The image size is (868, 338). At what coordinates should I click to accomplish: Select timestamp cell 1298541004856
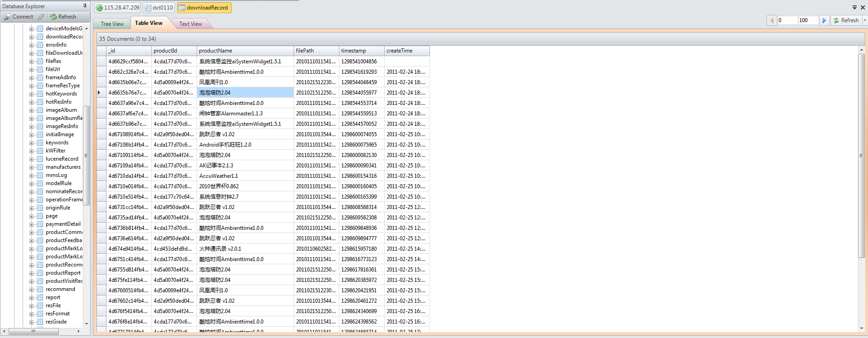362,62
